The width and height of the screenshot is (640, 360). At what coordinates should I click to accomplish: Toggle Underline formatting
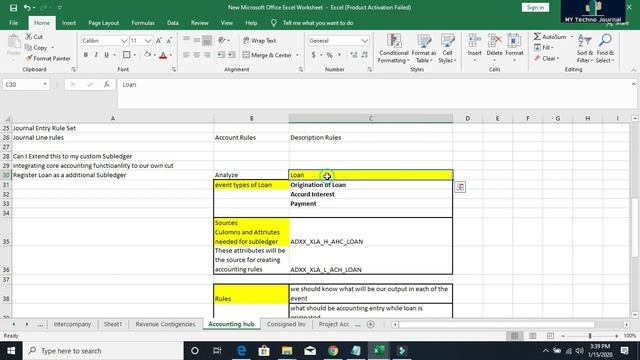107,55
